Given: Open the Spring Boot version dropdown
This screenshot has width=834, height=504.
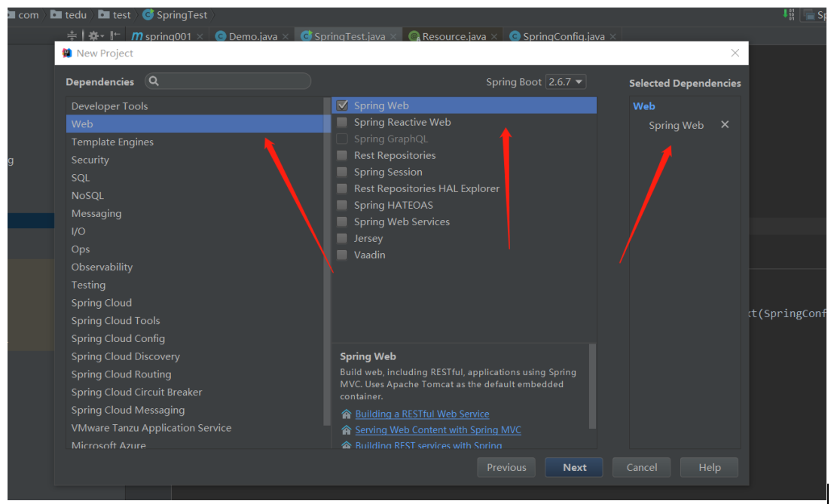Looking at the screenshot, I should click(x=566, y=82).
